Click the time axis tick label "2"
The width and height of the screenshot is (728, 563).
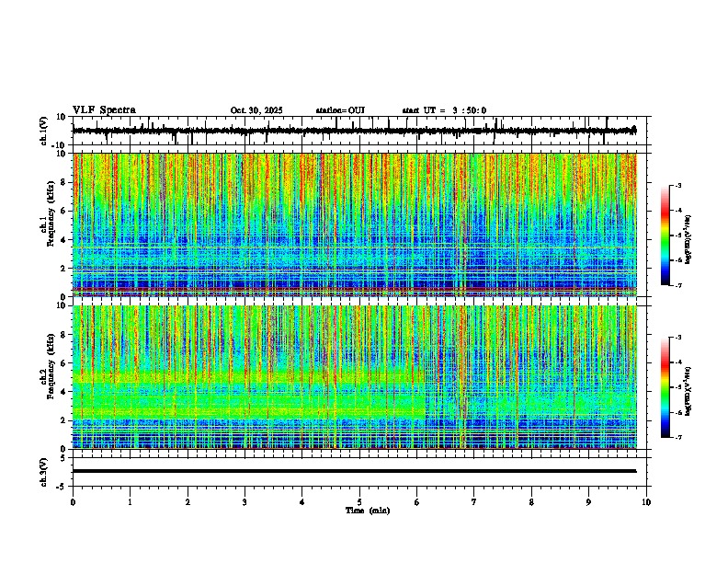[188, 502]
